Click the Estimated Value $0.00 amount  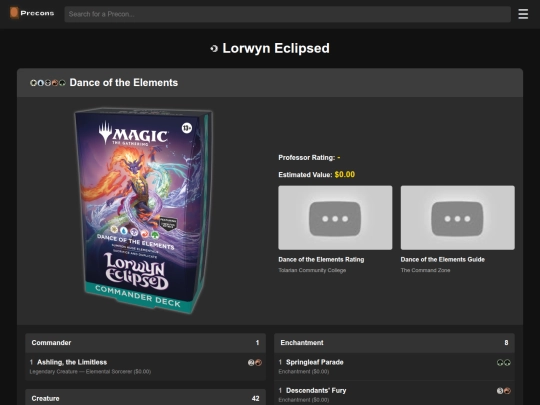click(344, 175)
